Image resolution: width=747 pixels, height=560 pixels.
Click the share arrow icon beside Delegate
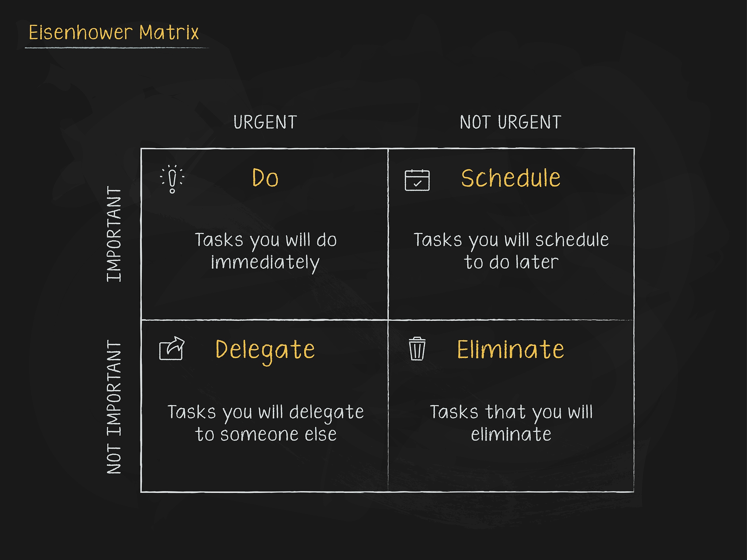tap(172, 349)
